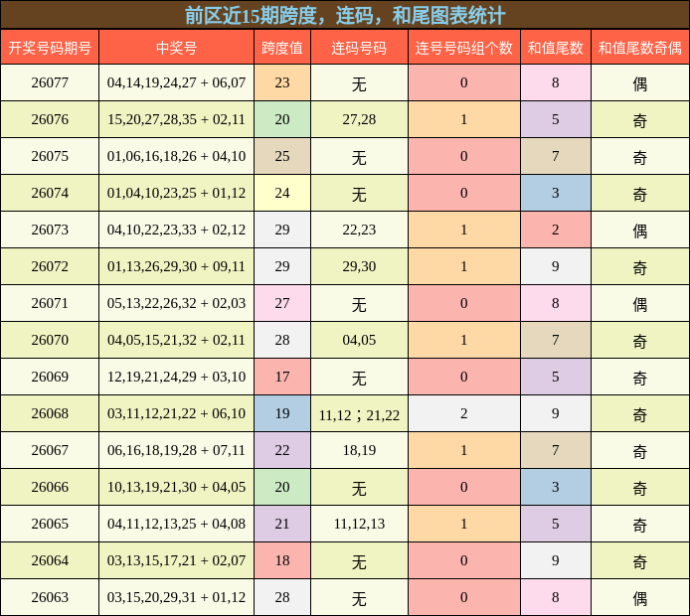The image size is (690, 616).
Task: Select issue number 26063
Action: pyautogui.click(x=50, y=597)
